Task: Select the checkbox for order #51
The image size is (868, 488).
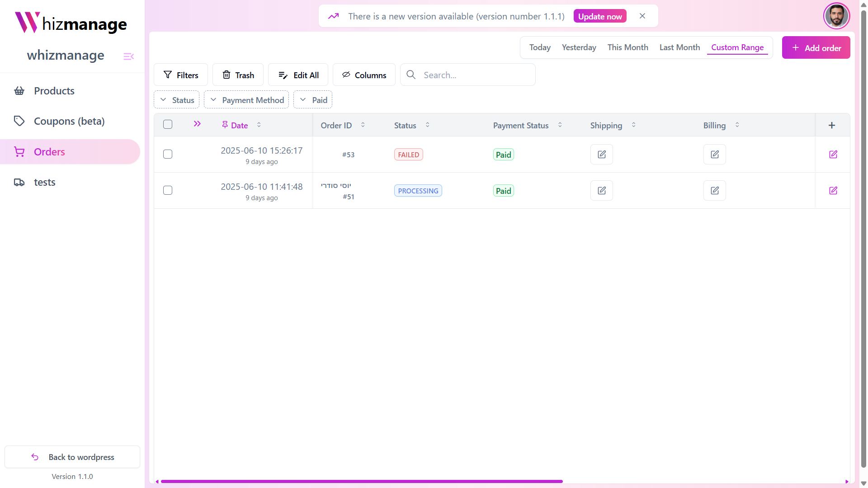Action: [168, 190]
